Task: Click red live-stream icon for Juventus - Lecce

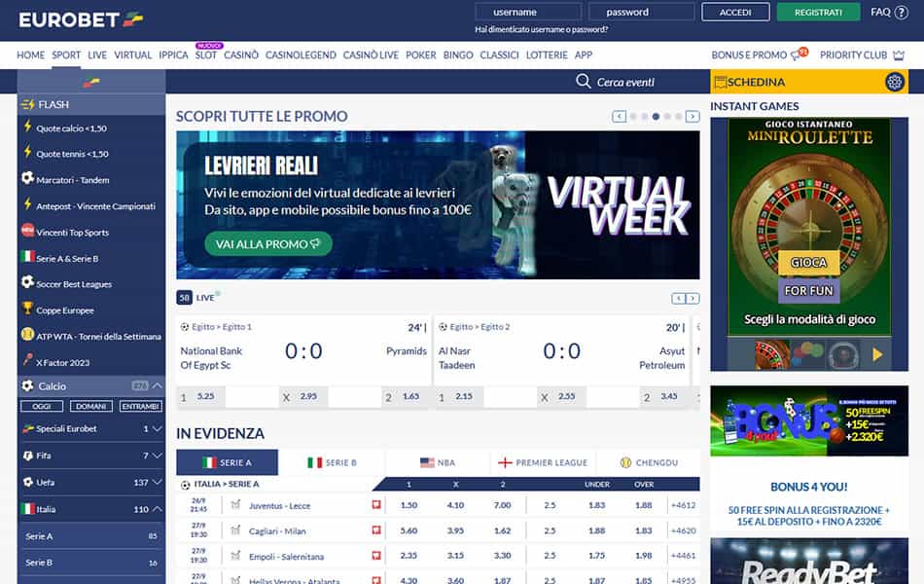Action: (x=376, y=505)
